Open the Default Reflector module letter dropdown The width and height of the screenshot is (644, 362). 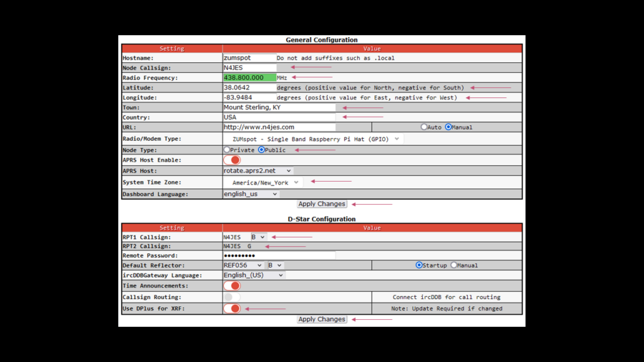(275, 265)
